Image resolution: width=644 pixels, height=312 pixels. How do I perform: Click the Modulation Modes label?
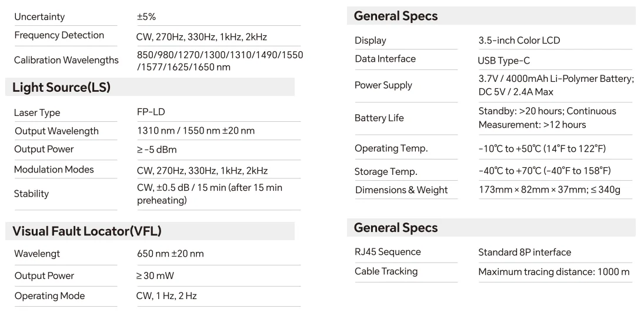[54, 170]
